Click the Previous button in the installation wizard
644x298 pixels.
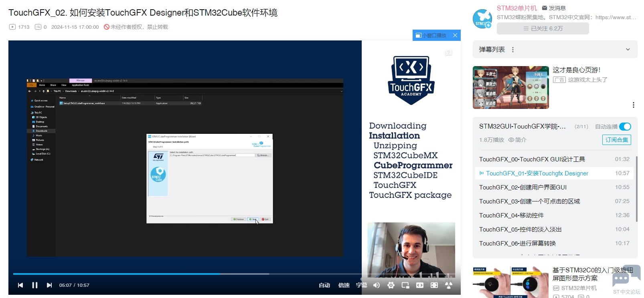pos(238,219)
